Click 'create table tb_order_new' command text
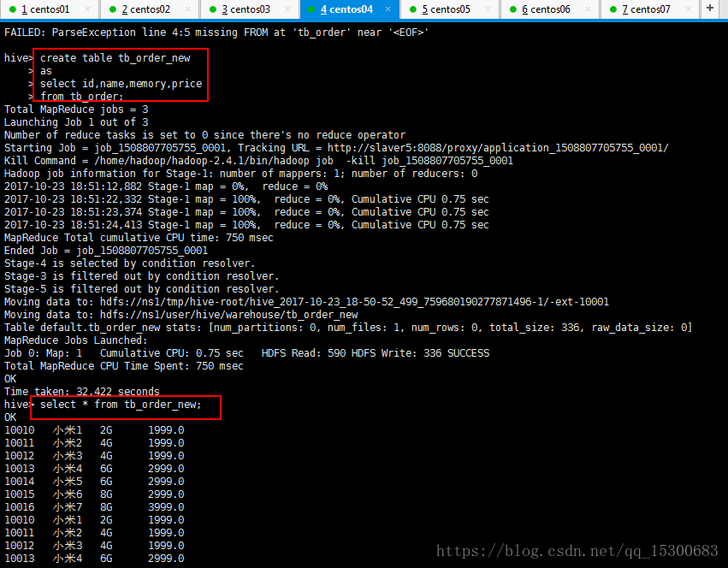The width and height of the screenshot is (728, 568). click(115, 58)
